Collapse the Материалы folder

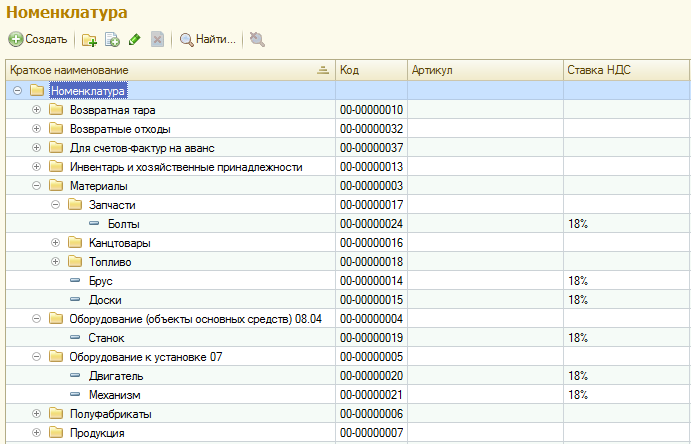pos(37,186)
